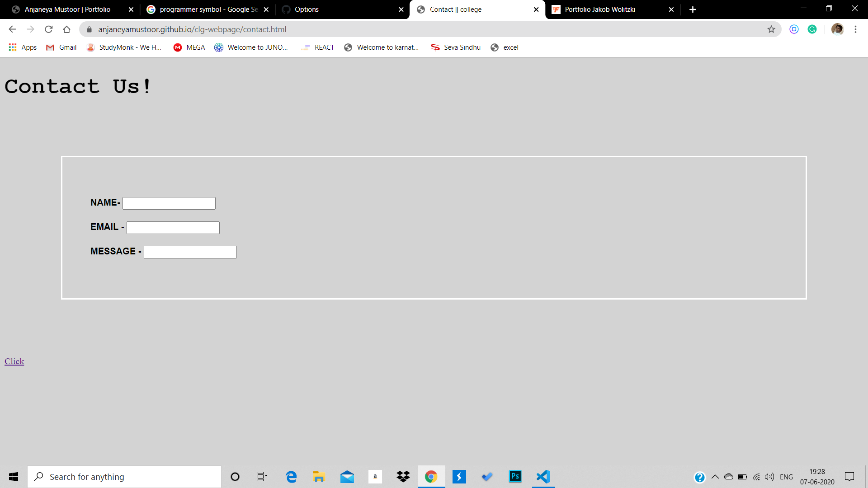Open the Apps bookmark shortcut

[x=23, y=47]
